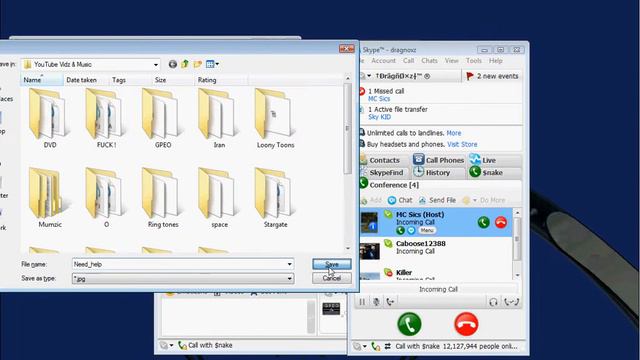This screenshot has height=360, width=640.
Task: Click the More link for unlimited calls
Action: (454, 133)
